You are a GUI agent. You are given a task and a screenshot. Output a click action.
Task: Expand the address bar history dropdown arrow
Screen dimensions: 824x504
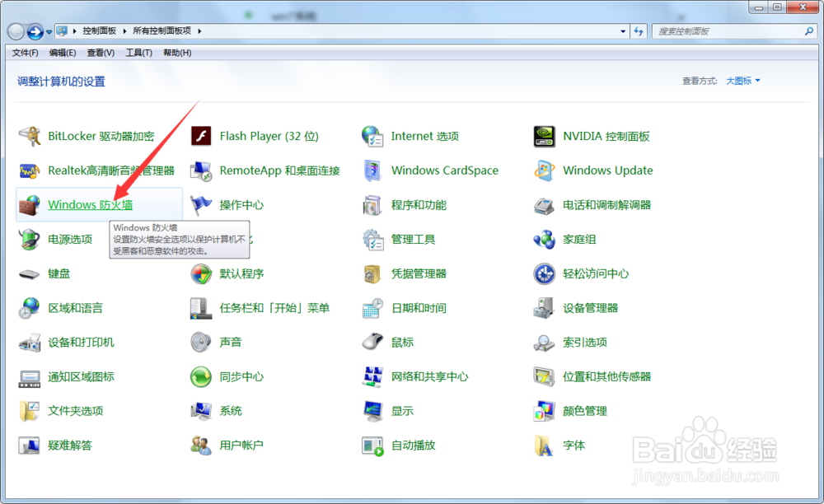[x=623, y=31]
